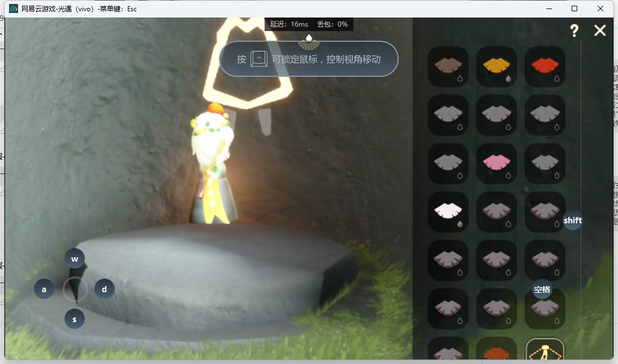This screenshot has height=364, width=618.
Task: Click the NetEase cloud game icon in the title bar
Action: pos(14,8)
